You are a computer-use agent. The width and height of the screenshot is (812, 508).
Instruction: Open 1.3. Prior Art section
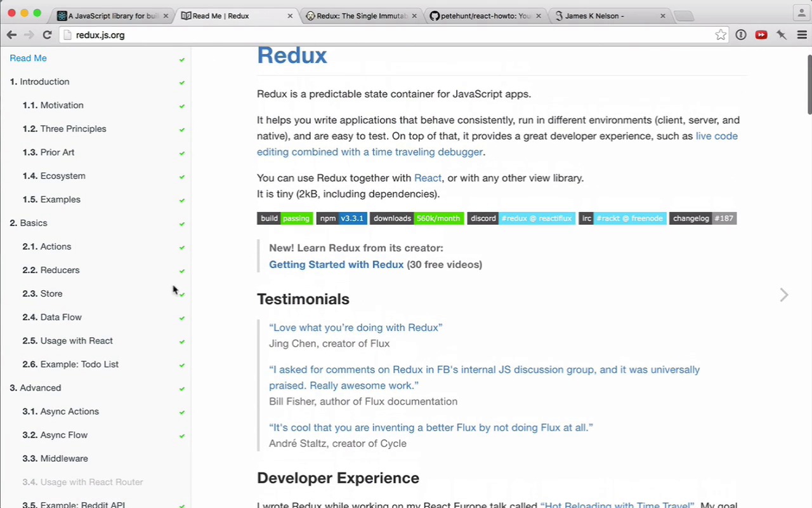click(x=48, y=152)
